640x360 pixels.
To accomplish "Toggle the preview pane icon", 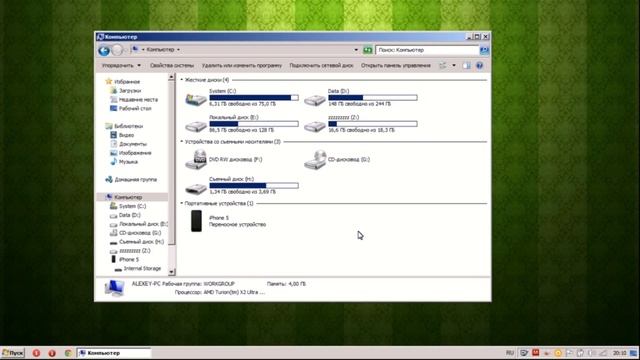I will pos(467,65).
